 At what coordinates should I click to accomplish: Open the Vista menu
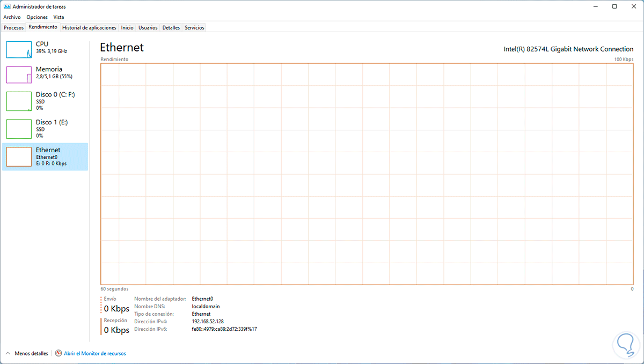click(58, 17)
